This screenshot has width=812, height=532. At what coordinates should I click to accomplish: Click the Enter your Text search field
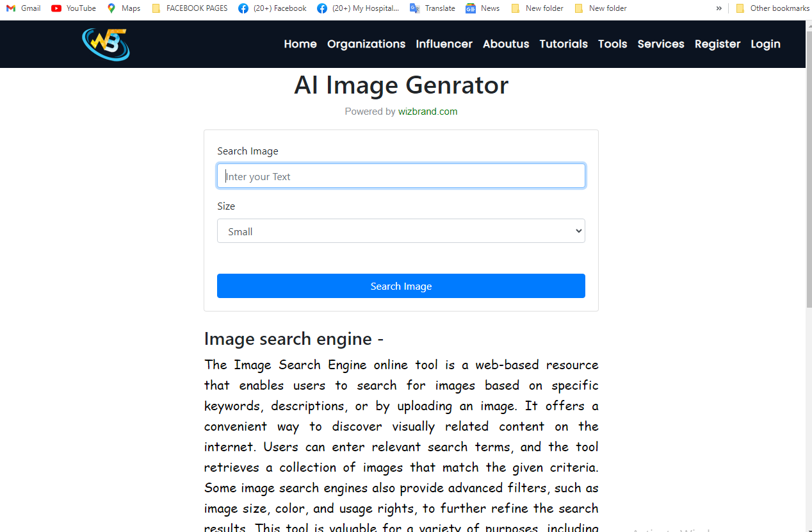click(x=400, y=176)
